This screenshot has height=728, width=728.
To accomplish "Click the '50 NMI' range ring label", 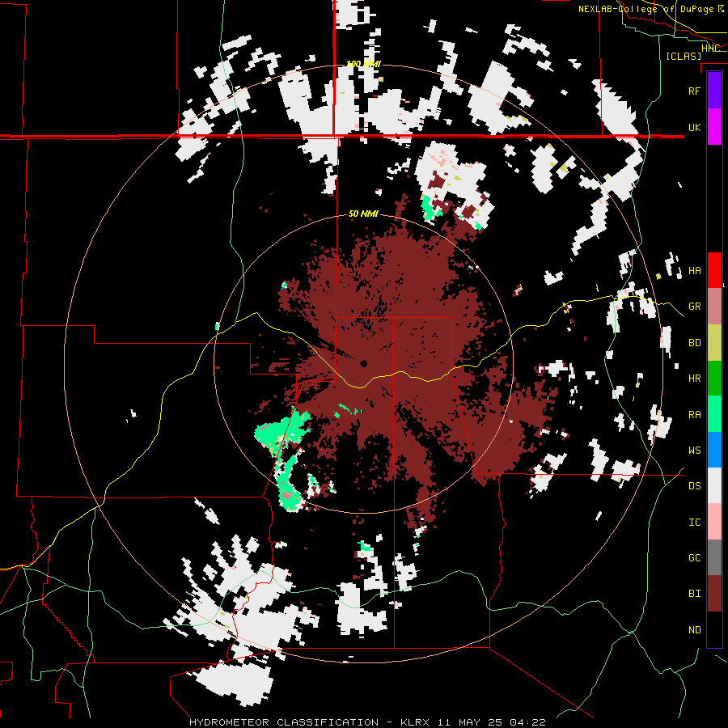I will 363,214.
